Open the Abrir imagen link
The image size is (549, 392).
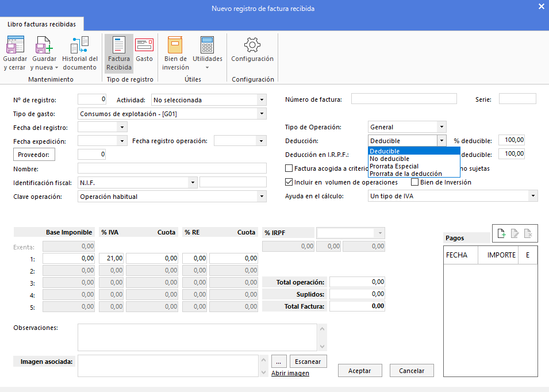(x=290, y=373)
